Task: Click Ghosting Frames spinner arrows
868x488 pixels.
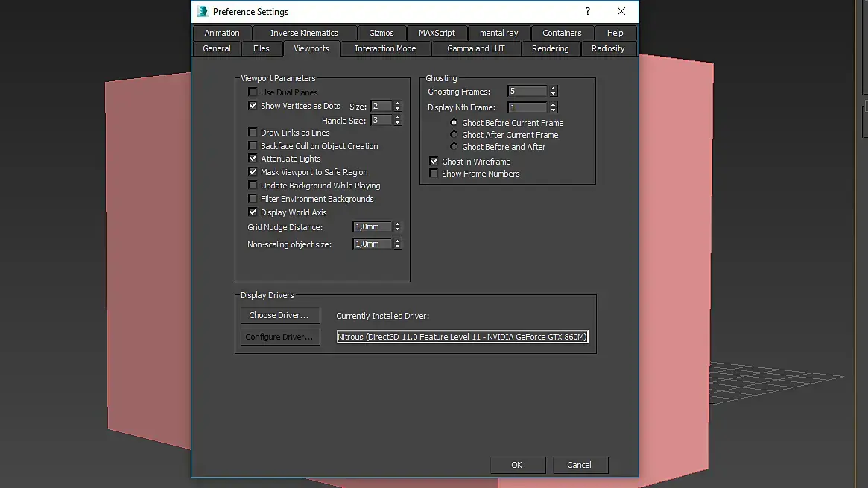Action: 553,92
